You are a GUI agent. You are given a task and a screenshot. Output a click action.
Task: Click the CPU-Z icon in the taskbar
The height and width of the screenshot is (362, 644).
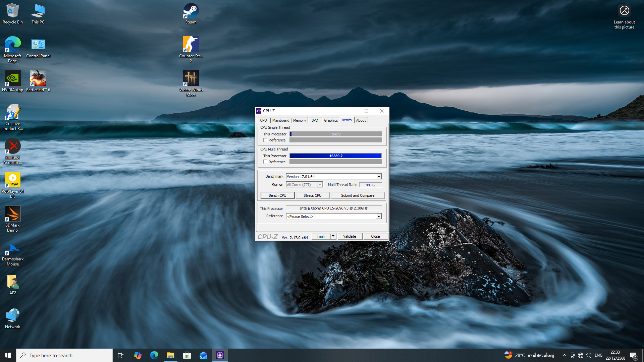coord(220,355)
